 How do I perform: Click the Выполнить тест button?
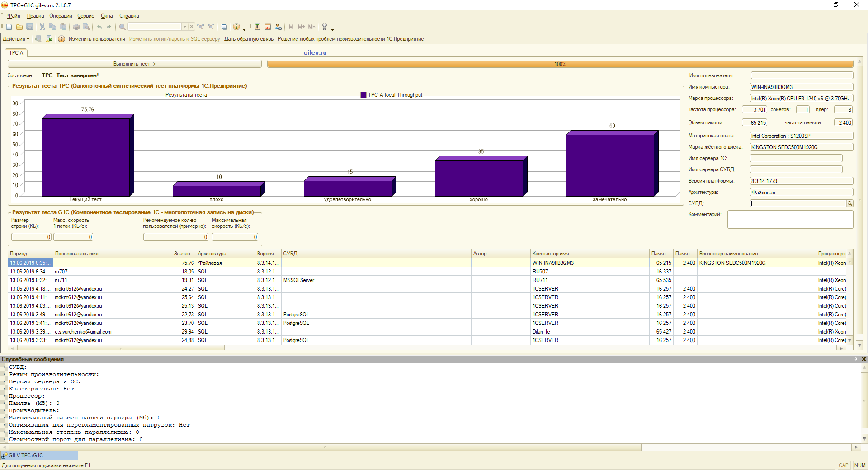click(x=134, y=64)
